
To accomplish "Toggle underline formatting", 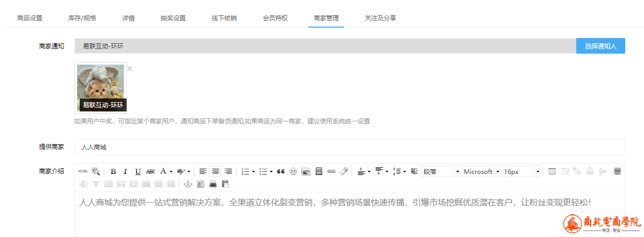I will click(x=138, y=171).
